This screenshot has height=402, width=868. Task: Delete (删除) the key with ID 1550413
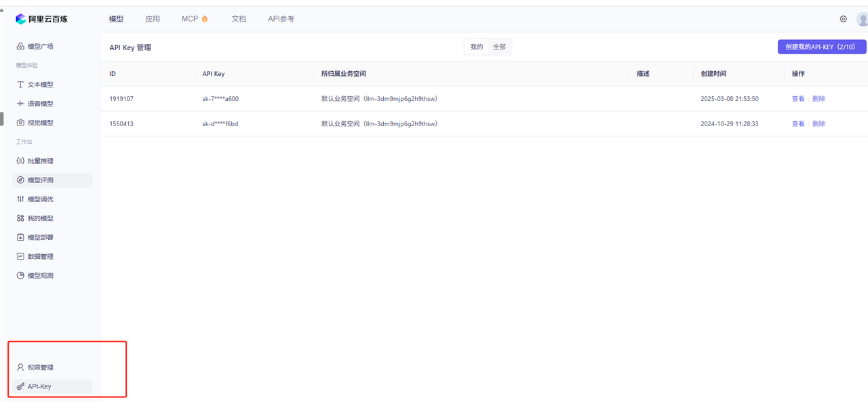818,123
